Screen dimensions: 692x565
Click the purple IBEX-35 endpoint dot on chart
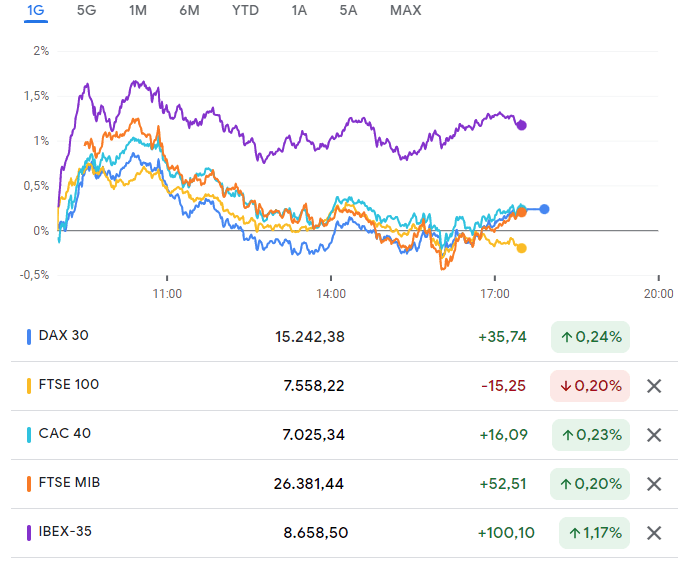[x=522, y=125]
